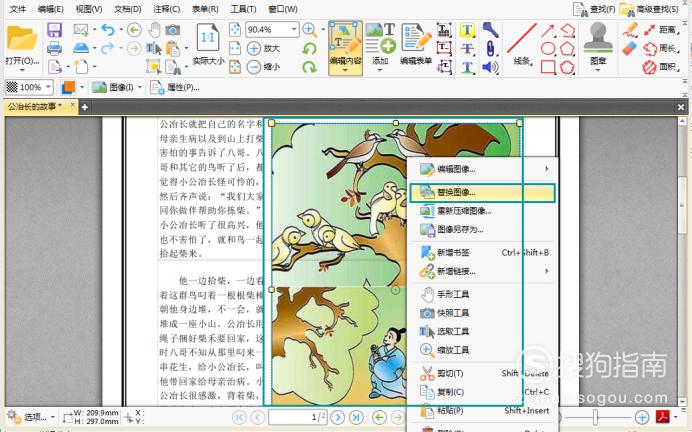Open the 编辑表单 edit form tool

pos(416,44)
